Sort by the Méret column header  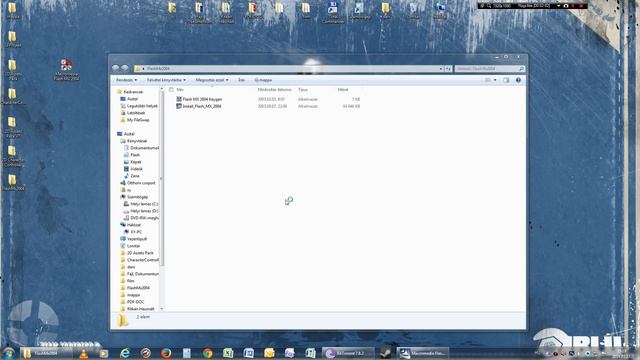343,89
